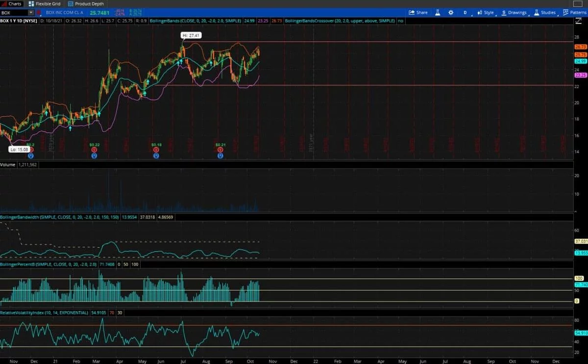588x364 pixels.
Task: Open the Charts tab
Action: pos(12,3)
